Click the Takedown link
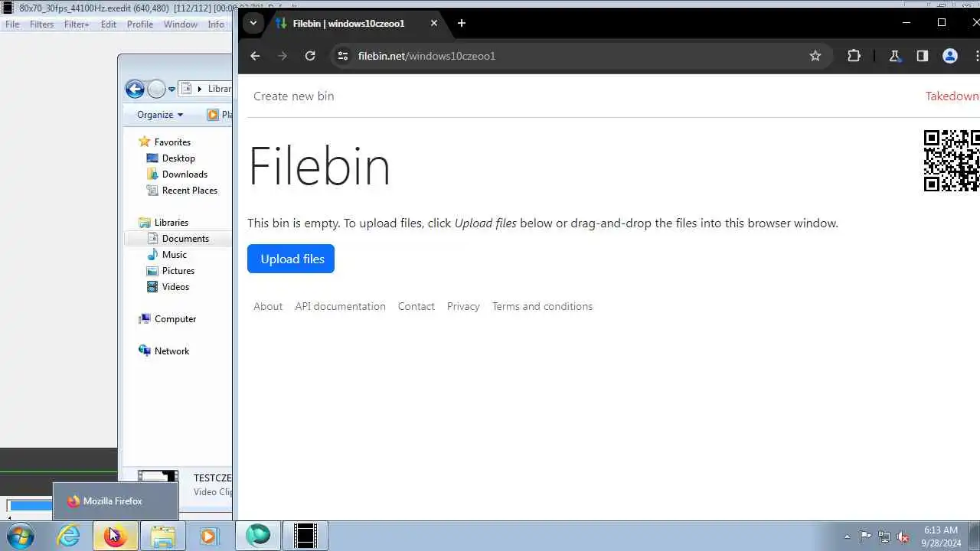This screenshot has width=980, height=551. point(952,96)
